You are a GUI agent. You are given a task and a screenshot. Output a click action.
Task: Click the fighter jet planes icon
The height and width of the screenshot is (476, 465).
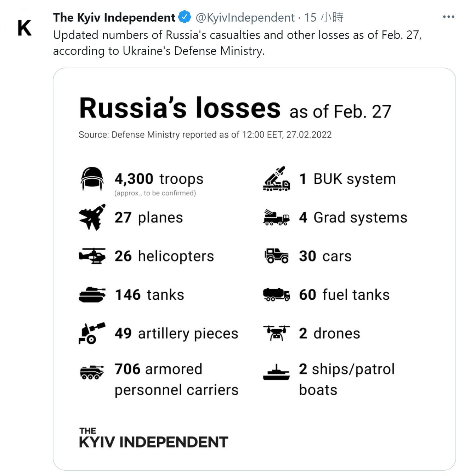tap(92, 217)
